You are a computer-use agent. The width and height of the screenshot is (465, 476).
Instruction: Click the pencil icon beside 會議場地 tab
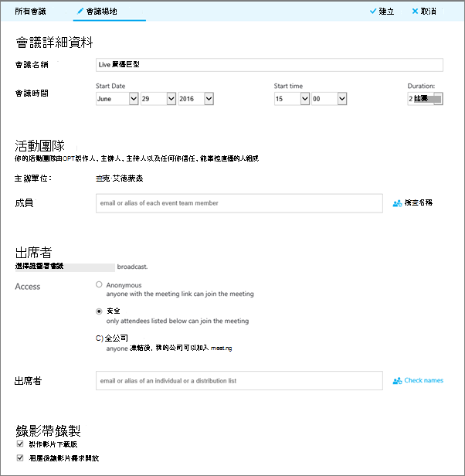coord(80,12)
